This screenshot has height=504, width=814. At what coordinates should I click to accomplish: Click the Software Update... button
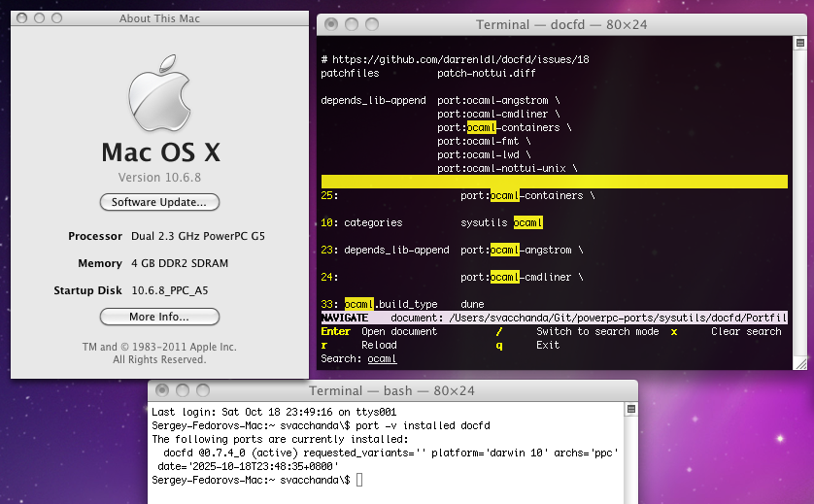pyautogui.click(x=159, y=202)
